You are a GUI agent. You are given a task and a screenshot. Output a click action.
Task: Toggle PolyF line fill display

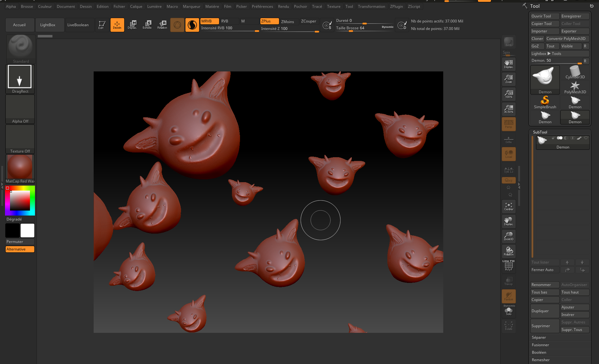(x=508, y=265)
